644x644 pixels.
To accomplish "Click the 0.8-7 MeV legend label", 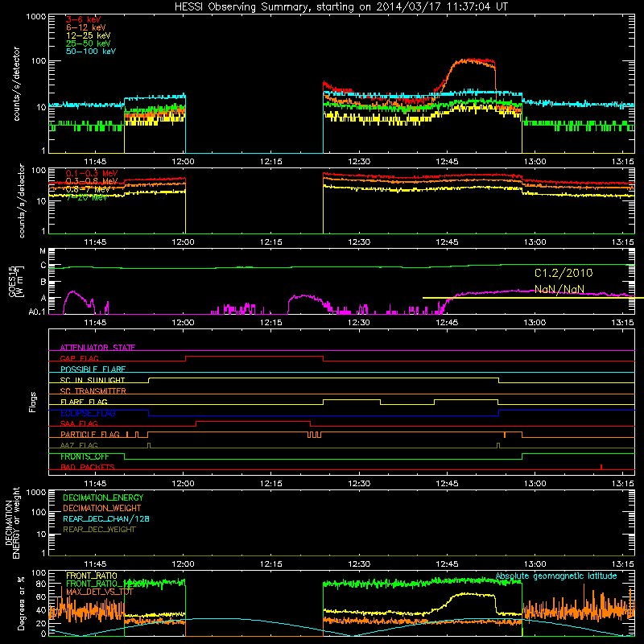I will [88, 189].
